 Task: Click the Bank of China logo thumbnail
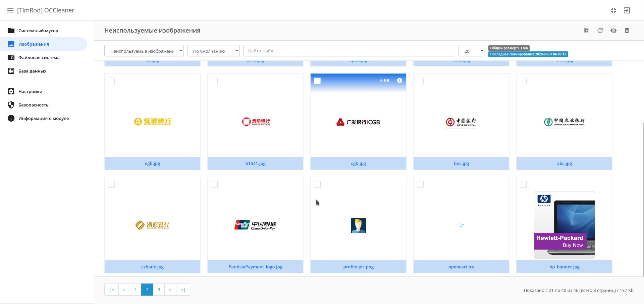461,122
